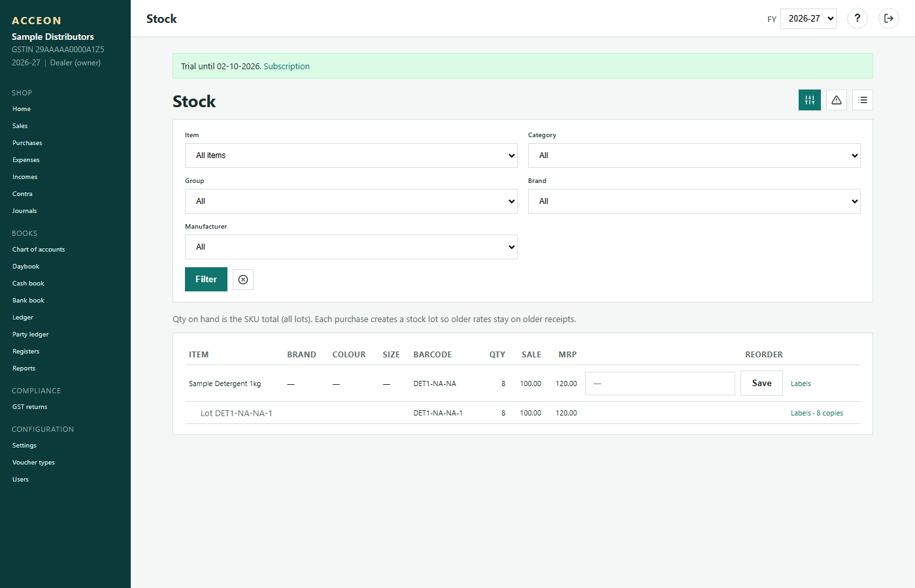915x588 pixels.
Task: Switch to list view icon
Action: 863,100
